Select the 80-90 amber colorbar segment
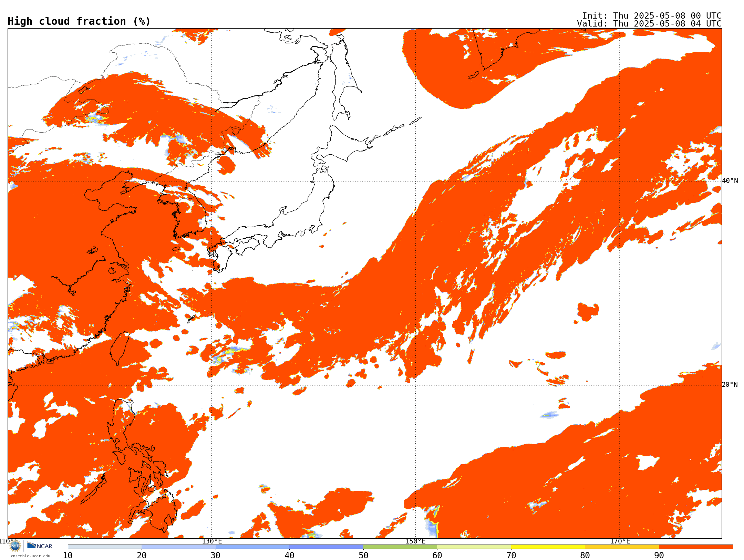744x560 pixels. [x=622, y=547]
